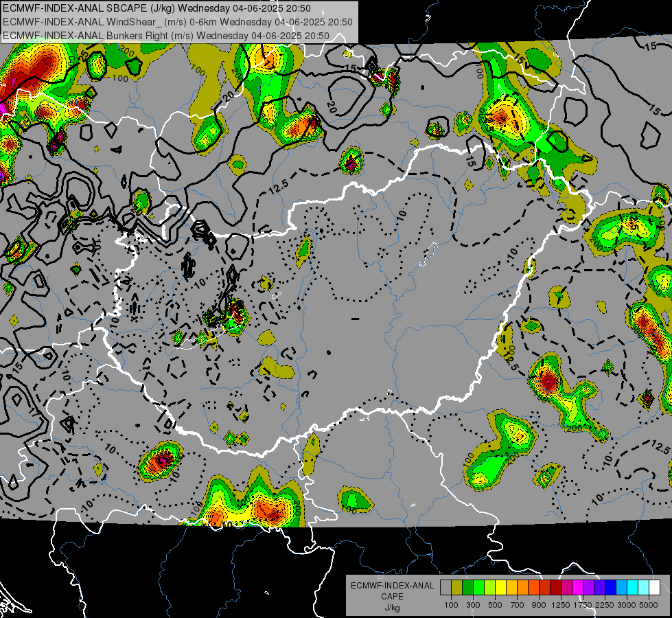Click the '3000' legend scale value
The width and height of the screenshot is (672, 618).
click(x=627, y=605)
